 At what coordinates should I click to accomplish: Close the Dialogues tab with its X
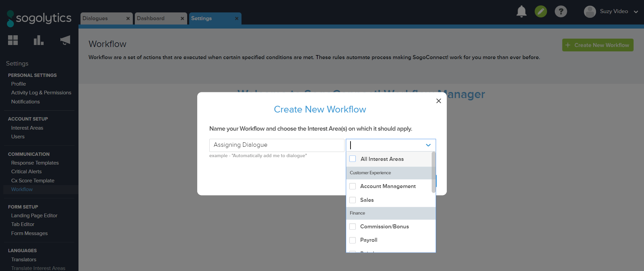pyautogui.click(x=128, y=18)
